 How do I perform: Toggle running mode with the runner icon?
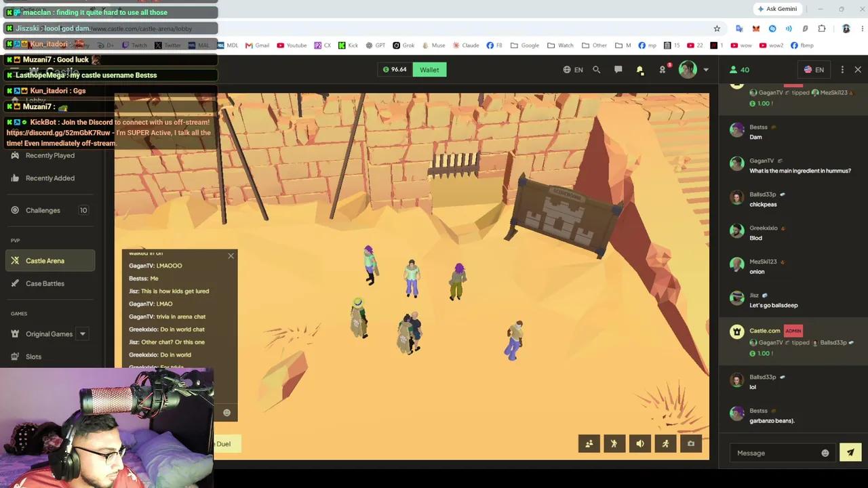[666, 444]
